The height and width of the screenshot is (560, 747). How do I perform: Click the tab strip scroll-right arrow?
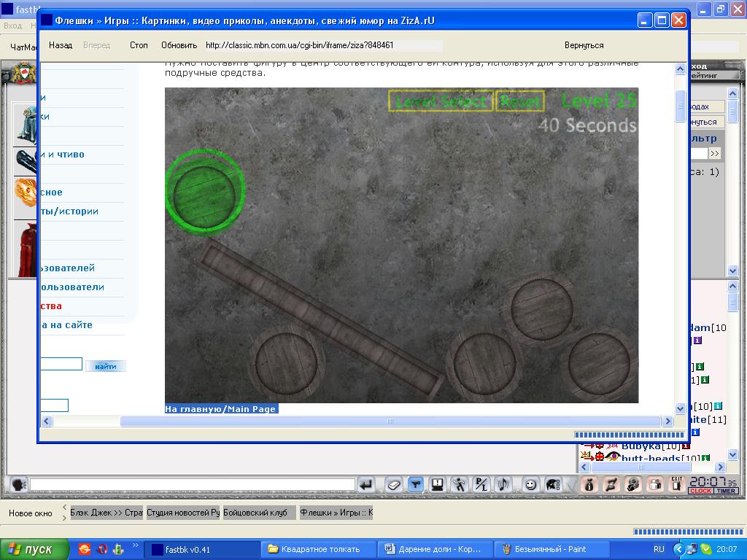pos(64,518)
